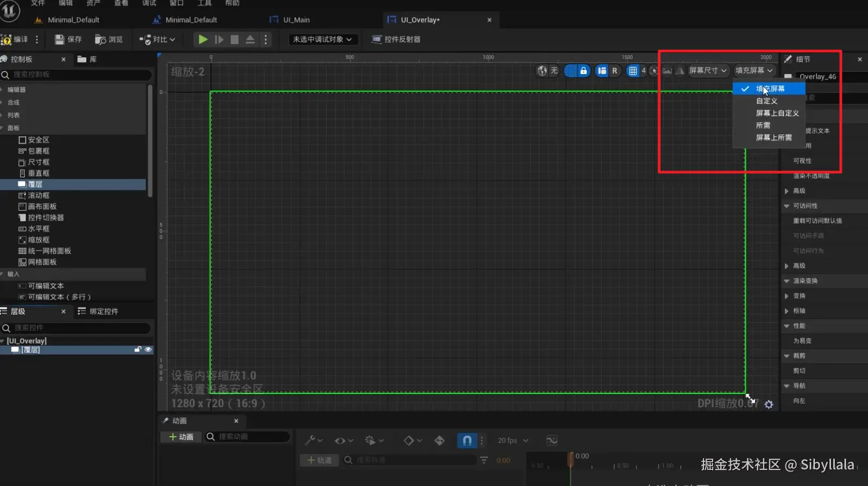Toggle auto-key with the diamond key icon
The height and width of the screenshot is (486, 868).
(x=439, y=440)
